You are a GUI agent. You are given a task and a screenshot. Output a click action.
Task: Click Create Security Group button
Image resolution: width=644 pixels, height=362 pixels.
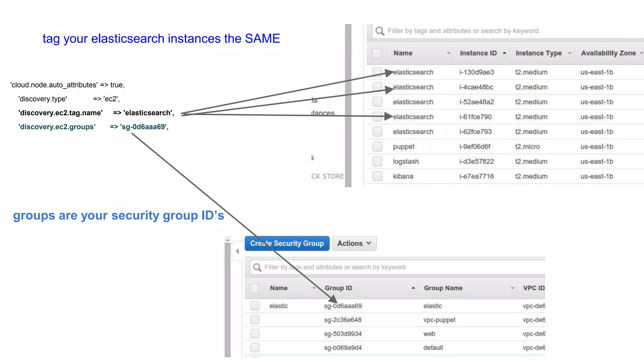pyautogui.click(x=287, y=244)
